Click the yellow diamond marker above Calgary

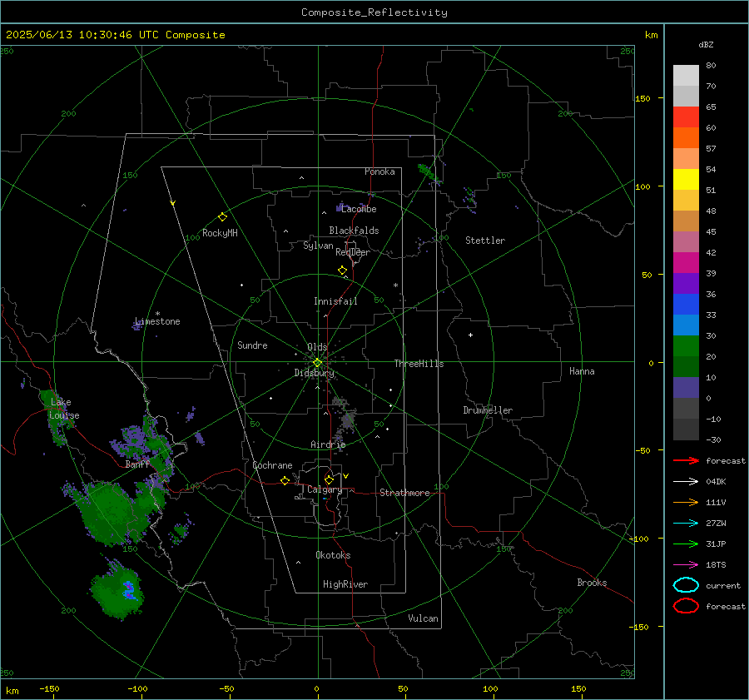[x=329, y=479]
